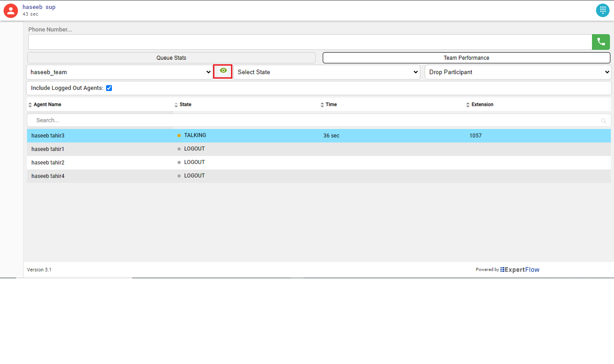Switch to Team Performance tab
Image resolution: width=614 pixels, height=364 pixels.
click(x=466, y=58)
